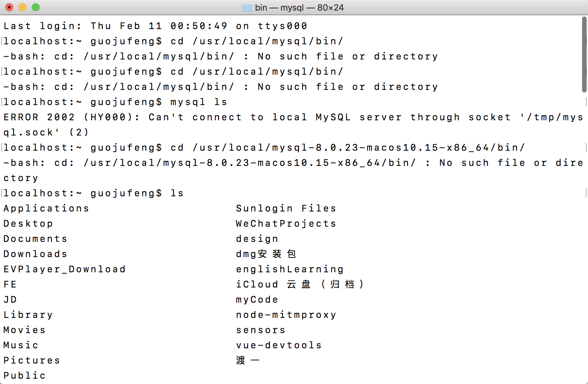Click the WeChatProjects entry in listing
Image resolution: width=588 pixels, height=384 pixels.
[286, 223]
